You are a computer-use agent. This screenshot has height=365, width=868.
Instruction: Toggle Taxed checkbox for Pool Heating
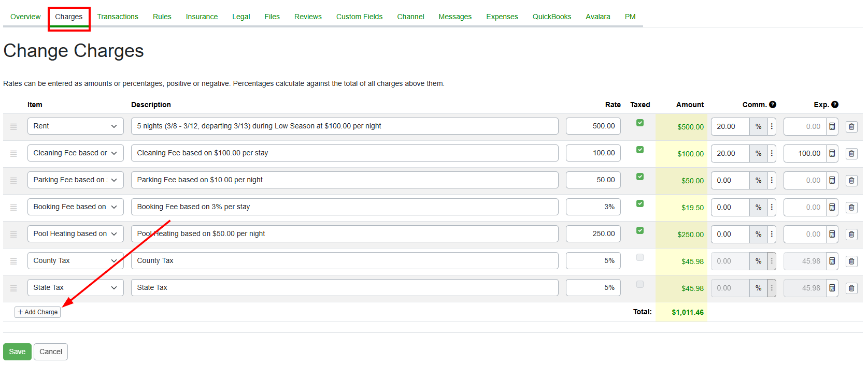tap(640, 230)
